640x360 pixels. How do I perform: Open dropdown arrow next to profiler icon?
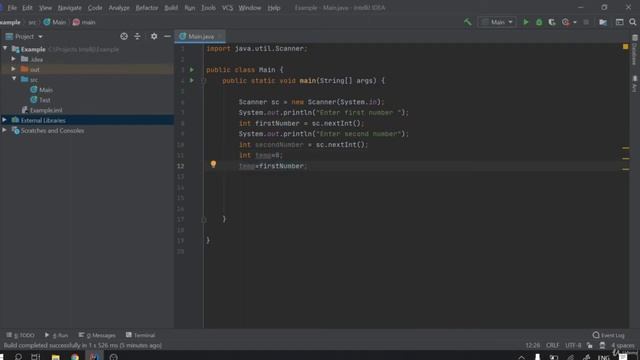(575, 22)
